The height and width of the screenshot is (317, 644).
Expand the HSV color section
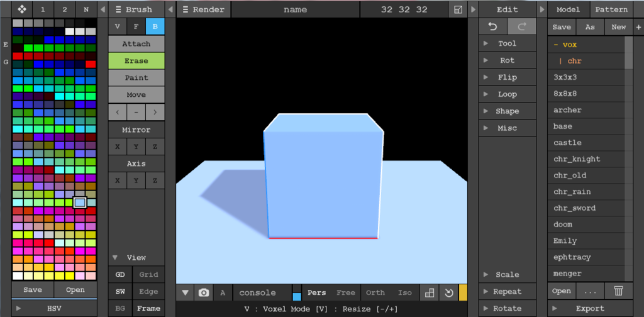pos(54,308)
